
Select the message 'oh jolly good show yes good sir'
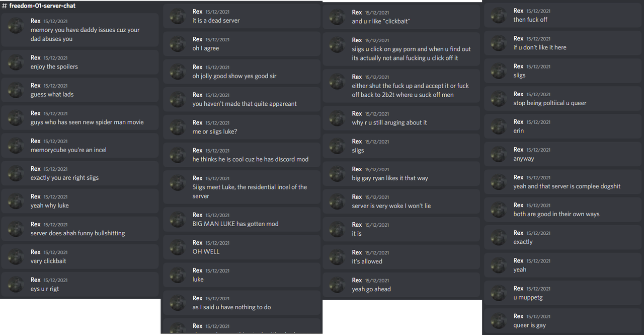pos(234,76)
